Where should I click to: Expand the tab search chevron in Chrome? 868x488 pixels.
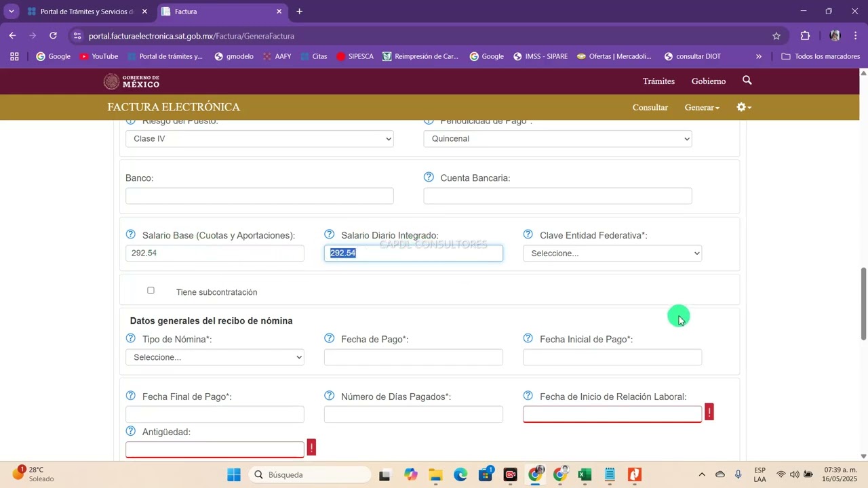tap(11, 12)
